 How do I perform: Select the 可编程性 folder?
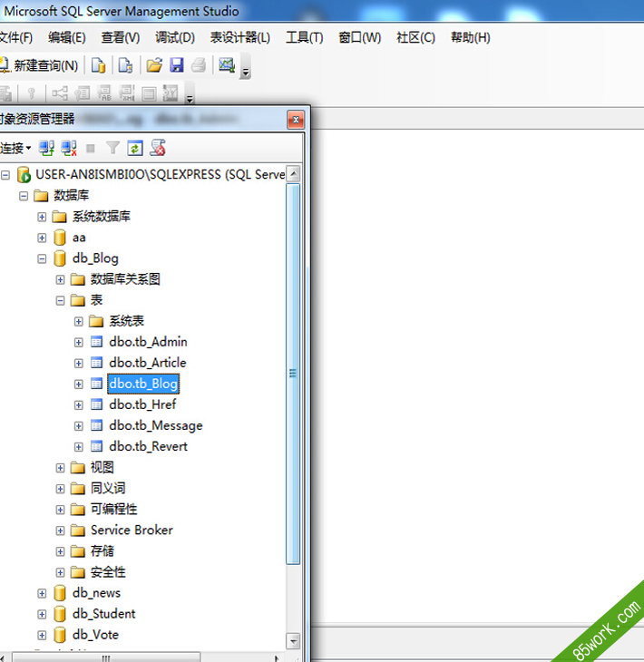point(114,510)
